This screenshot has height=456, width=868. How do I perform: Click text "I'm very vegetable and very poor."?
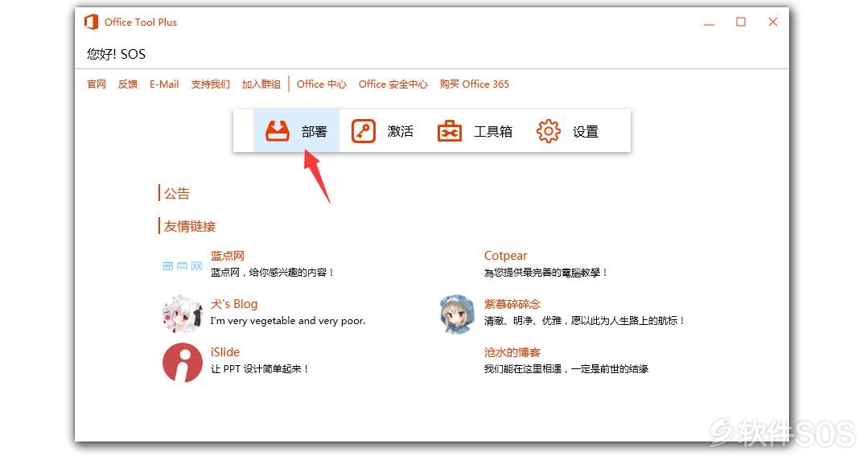(288, 321)
